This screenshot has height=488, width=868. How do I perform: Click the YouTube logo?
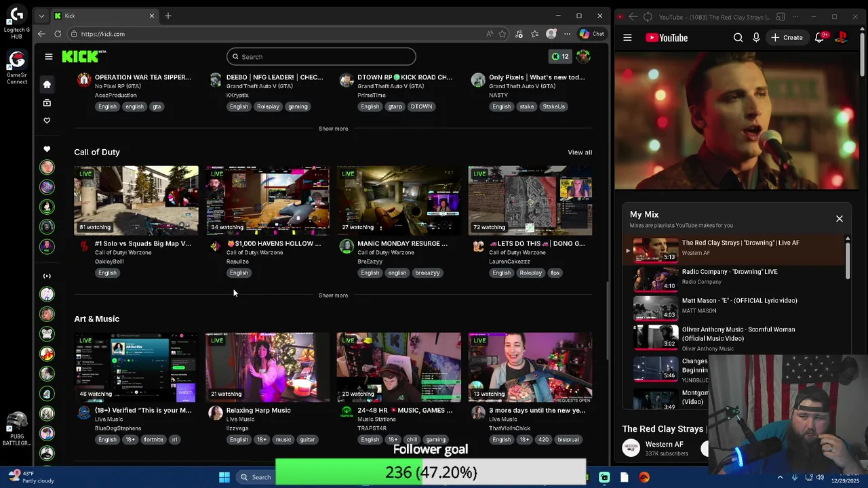(x=667, y=38)
